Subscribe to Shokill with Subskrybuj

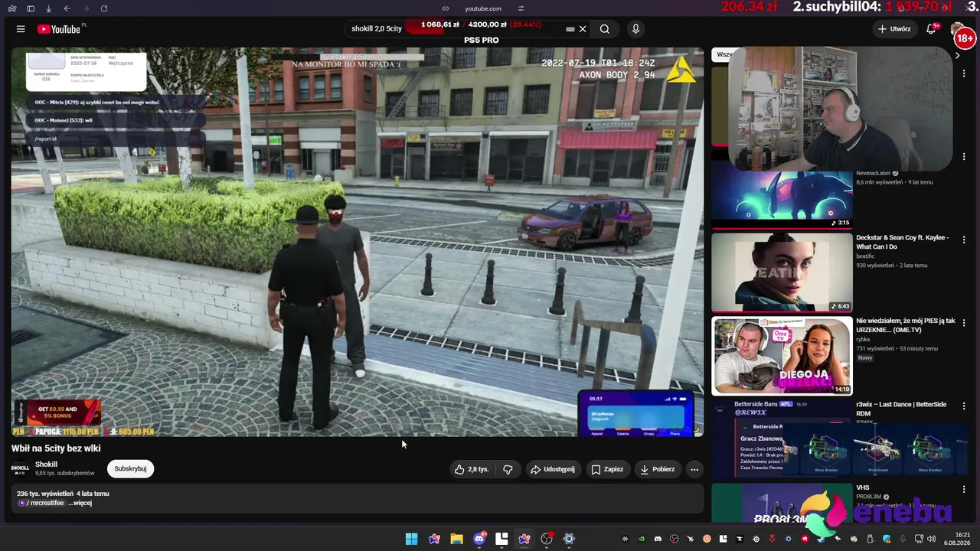(130, 468)
